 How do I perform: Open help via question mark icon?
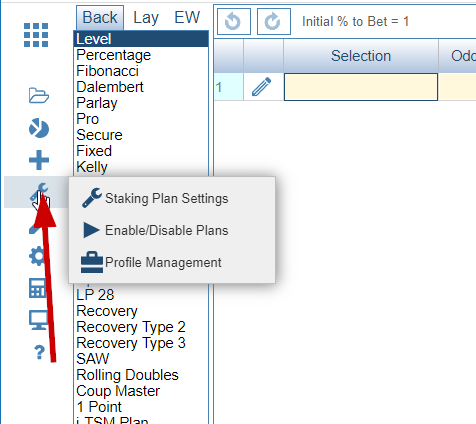coord(39,352)
